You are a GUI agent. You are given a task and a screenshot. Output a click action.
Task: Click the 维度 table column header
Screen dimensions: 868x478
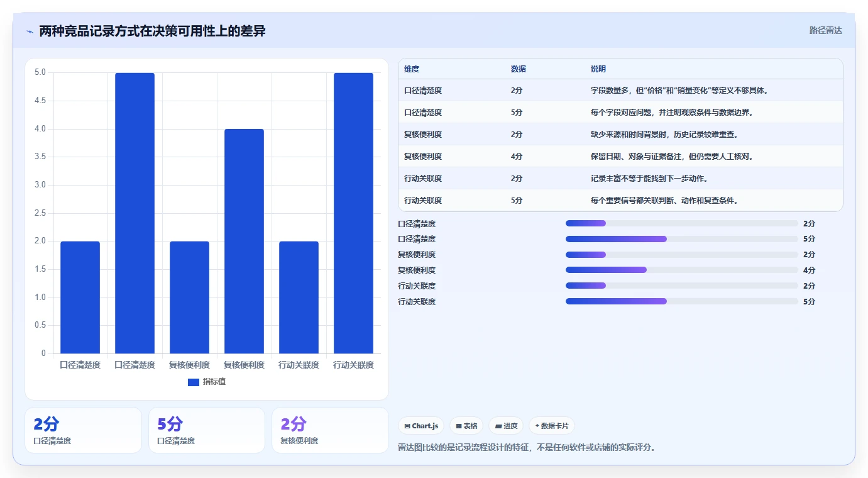pos(412,69)
